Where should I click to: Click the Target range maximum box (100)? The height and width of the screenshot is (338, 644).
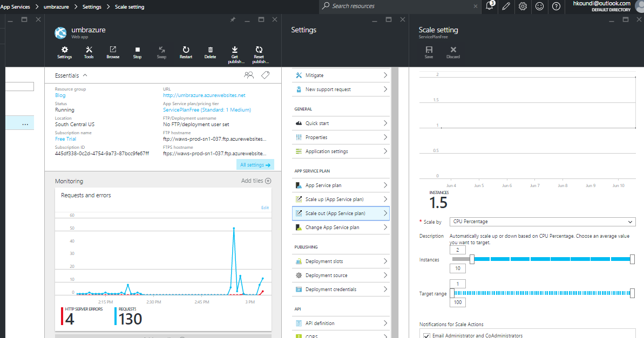(458, 302)
